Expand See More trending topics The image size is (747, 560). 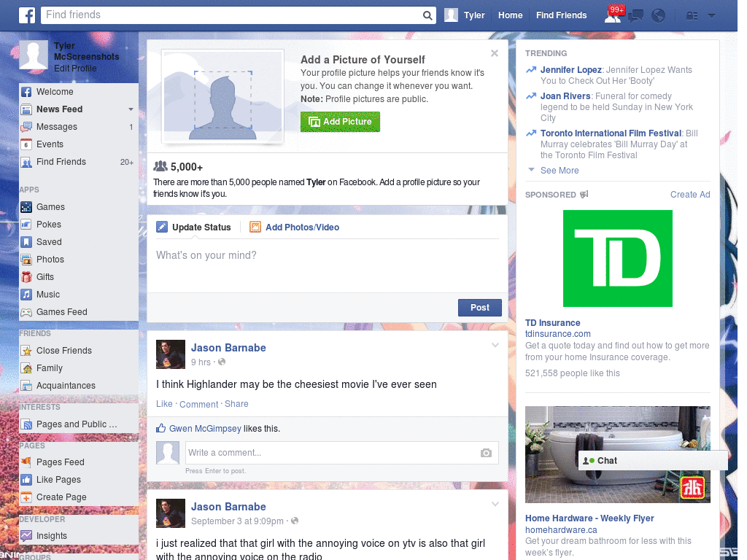tap(560, 171)
